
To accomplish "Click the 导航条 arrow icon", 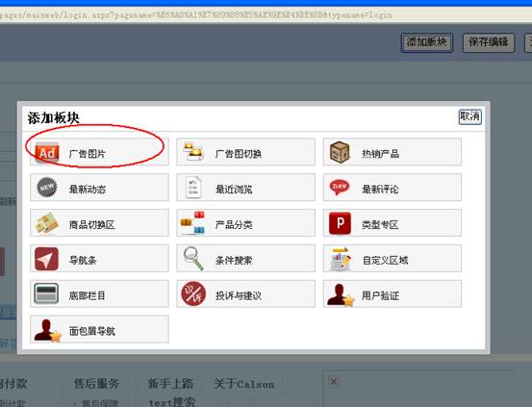I will (46, 259).
